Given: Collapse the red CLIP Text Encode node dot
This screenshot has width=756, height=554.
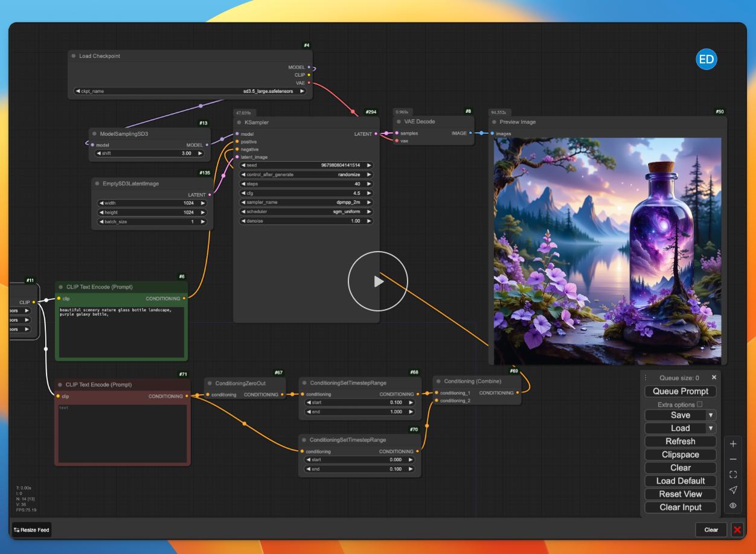Looking at the screenshot, I should (x=60, y=384).
